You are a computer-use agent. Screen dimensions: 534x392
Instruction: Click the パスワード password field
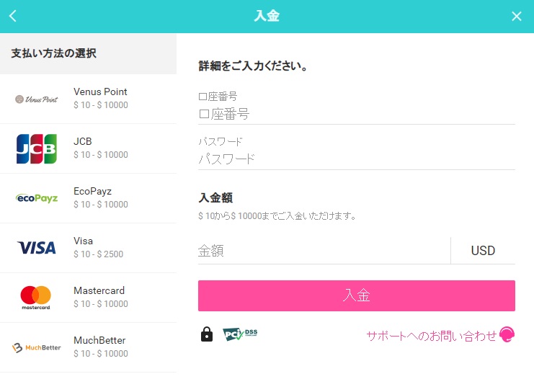point(357,159)
